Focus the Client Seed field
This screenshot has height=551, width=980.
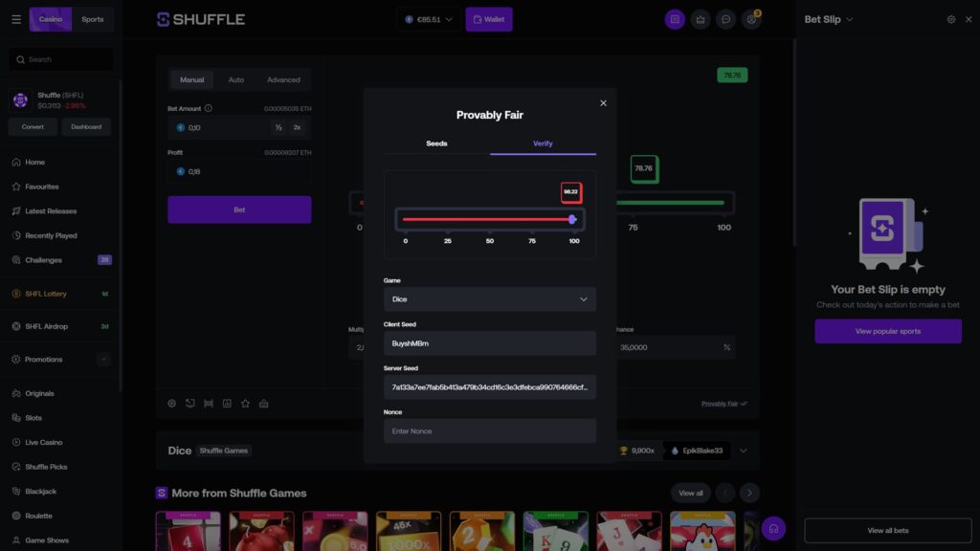tap(490, 343)
